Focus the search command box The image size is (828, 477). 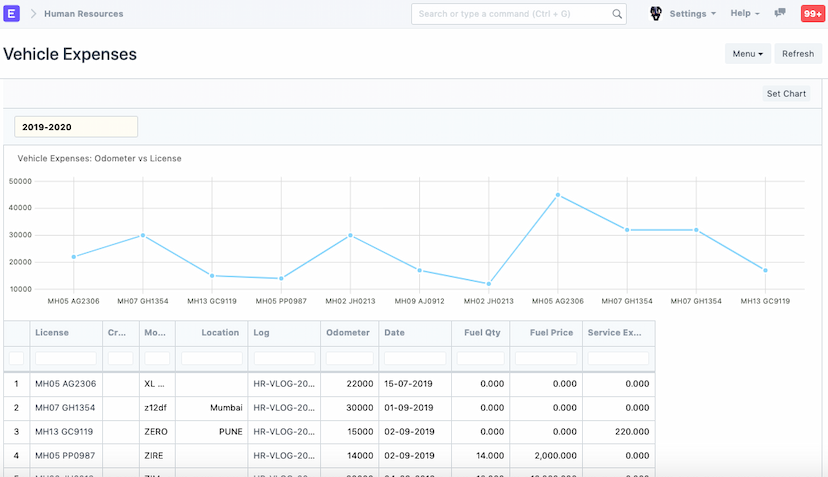[x=519, y=14]
